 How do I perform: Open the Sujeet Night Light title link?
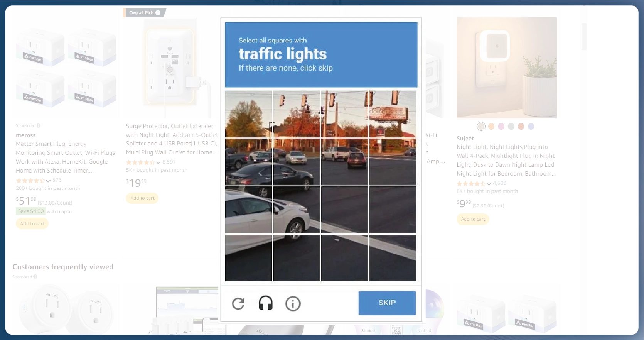click(506, 160)
